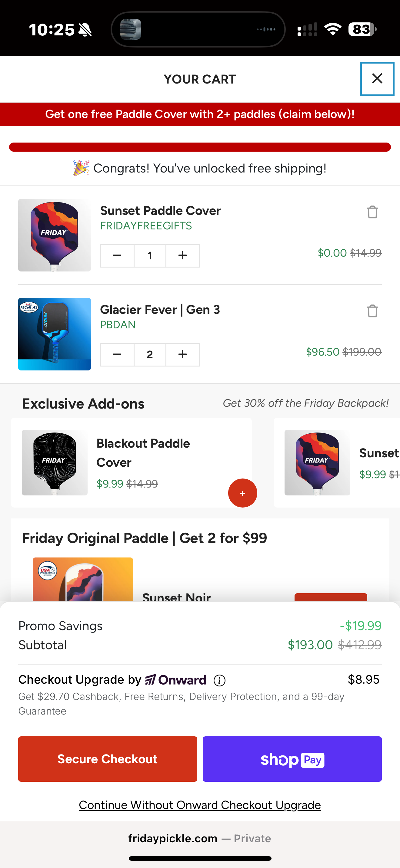Delete Sunset Paddle Cover with trash icon
400x868 pixels.
[x=372, y=212]
